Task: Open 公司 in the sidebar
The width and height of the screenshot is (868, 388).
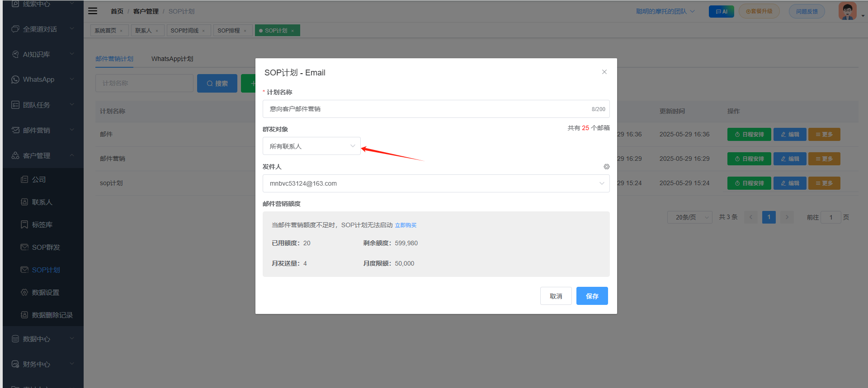Action: (x=43, y=179)
